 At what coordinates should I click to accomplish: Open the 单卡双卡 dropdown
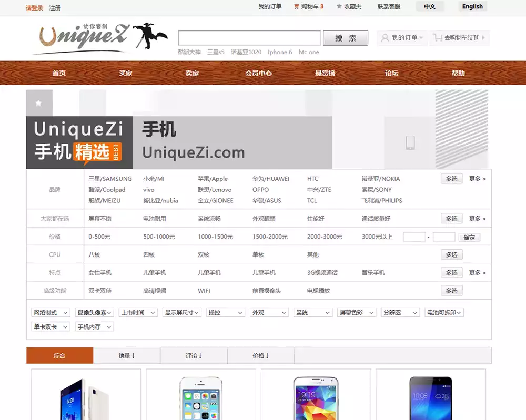[x=50, y=326]
